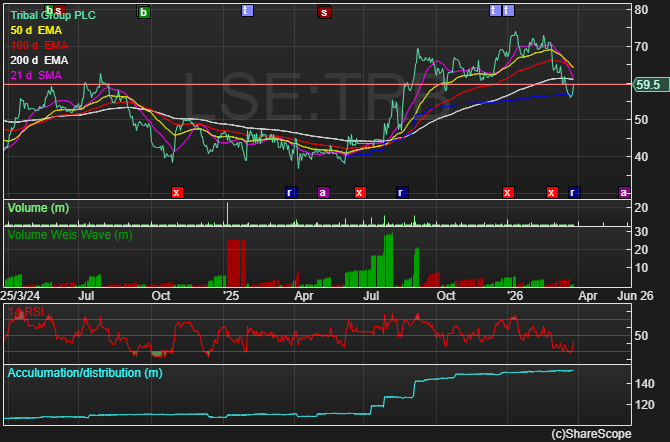Image resolution: width=670 pixels, height=442 pixels.
Task: Click the Volume (m) panel label
Action: (38, 208)
